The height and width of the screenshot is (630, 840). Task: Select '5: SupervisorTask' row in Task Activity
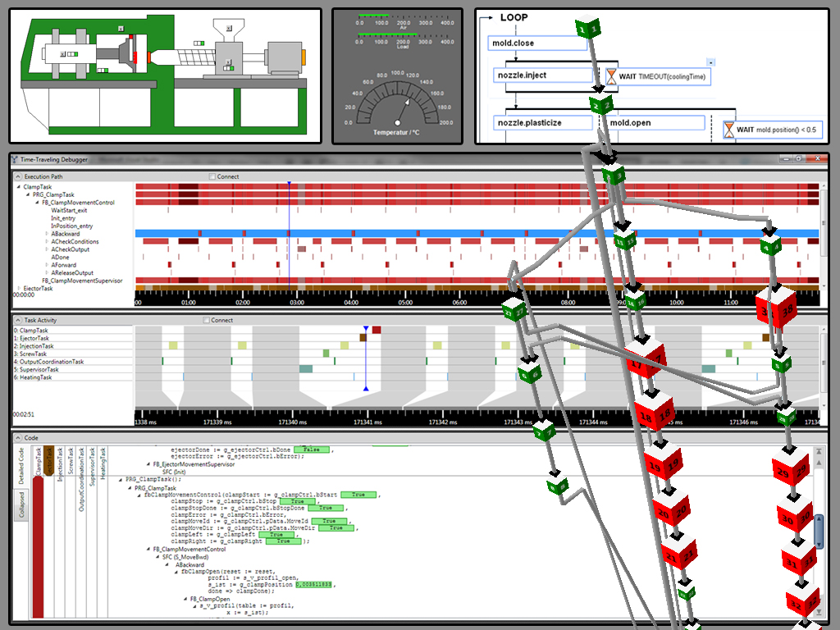73,370
